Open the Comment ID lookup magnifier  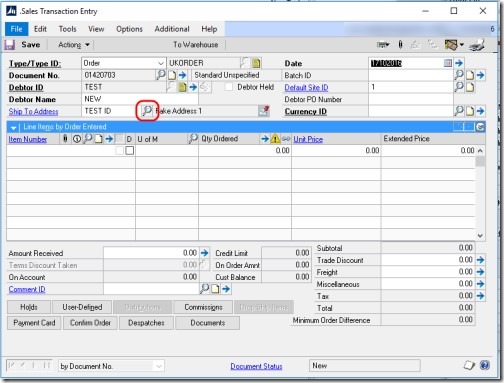coord(204,289)
